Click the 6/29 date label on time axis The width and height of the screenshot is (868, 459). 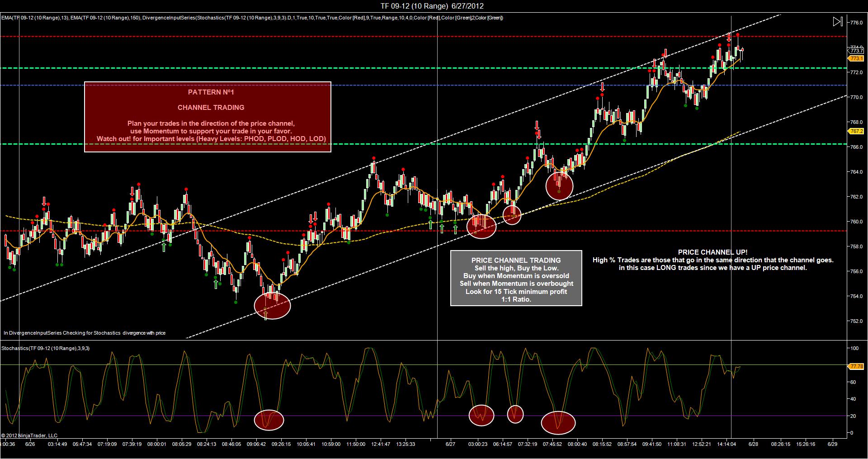coord(832,444)
